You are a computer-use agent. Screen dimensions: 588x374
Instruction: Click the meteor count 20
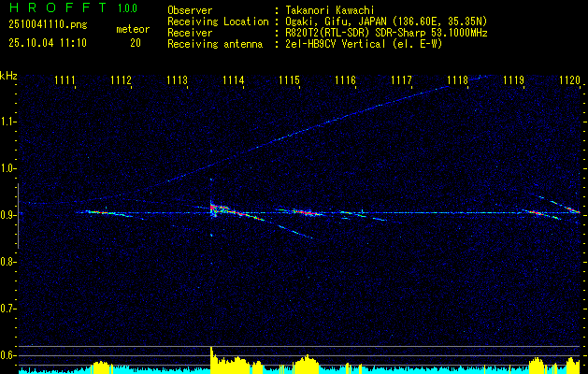pyautogui.click(x=136, y=43)
